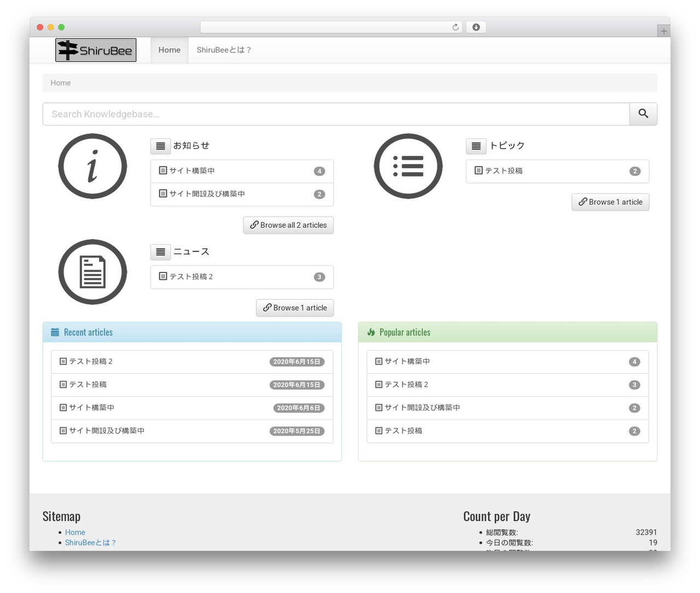The width and height of the screenshot is (700, 593).
Task: Click the 今日の閲覧数 label in Count per Day
Action: (509, 543)
